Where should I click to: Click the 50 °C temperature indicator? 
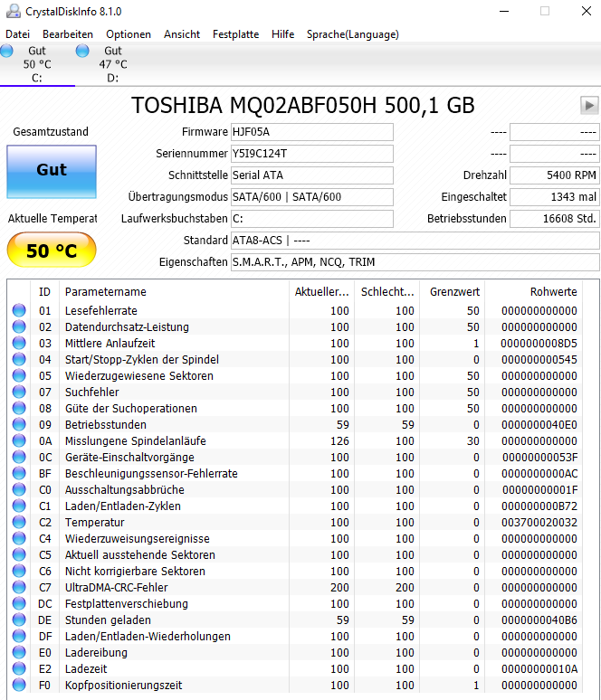pos(52,250)
